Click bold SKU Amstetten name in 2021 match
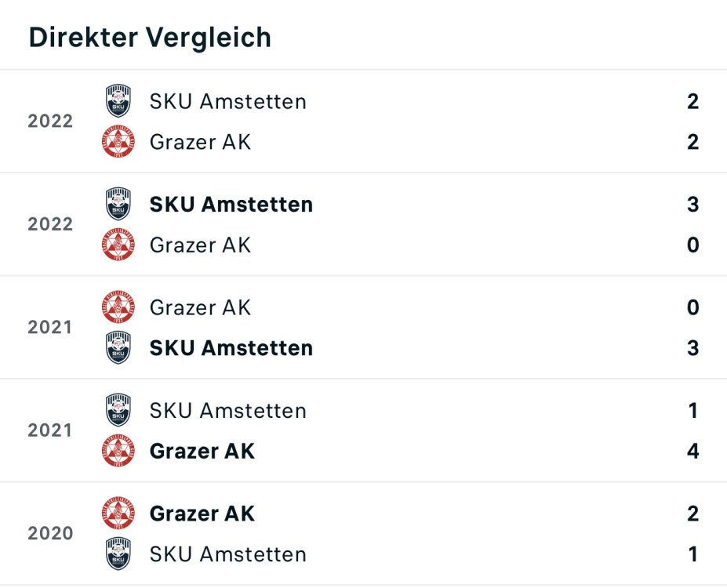Image resolution: width=727 pixels, height=588 pixels. click(231, 348)
